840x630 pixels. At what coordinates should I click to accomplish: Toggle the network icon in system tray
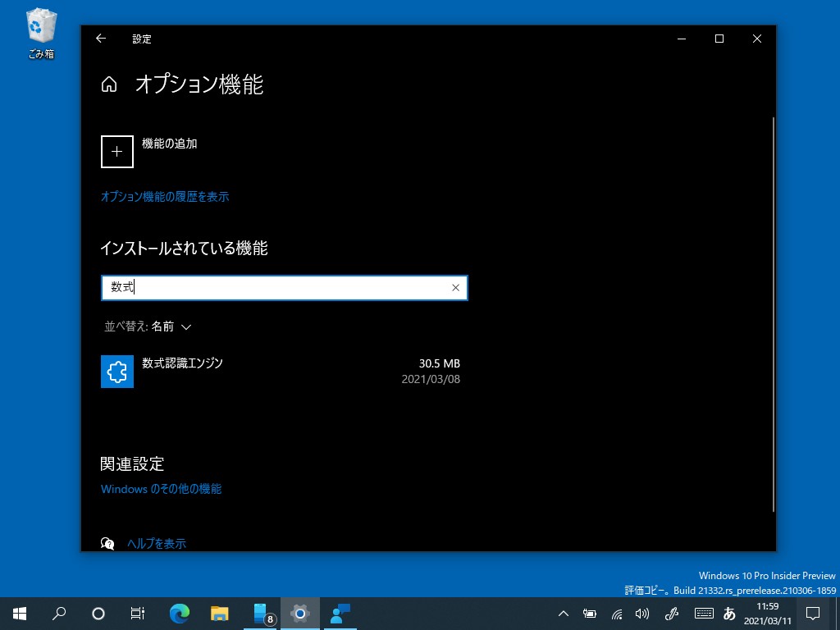616,613
